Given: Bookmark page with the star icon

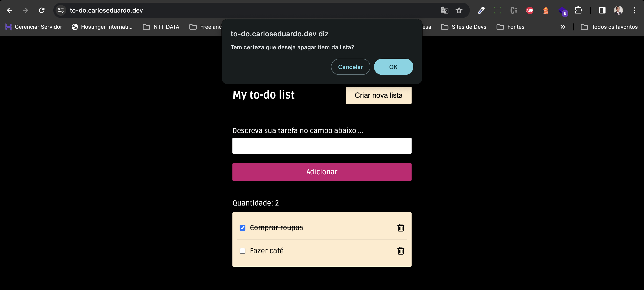Looking at the screenshot, I should pyautogui.click(x=459, y=10).
